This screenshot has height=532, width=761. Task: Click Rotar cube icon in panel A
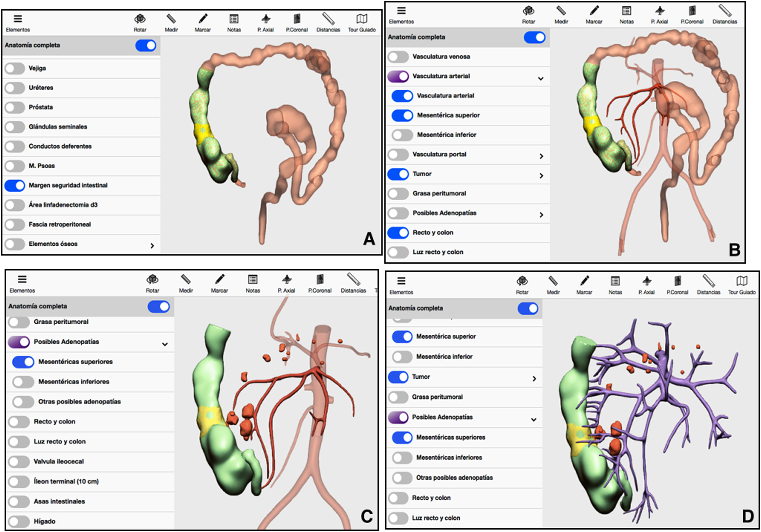click(140, 18)
